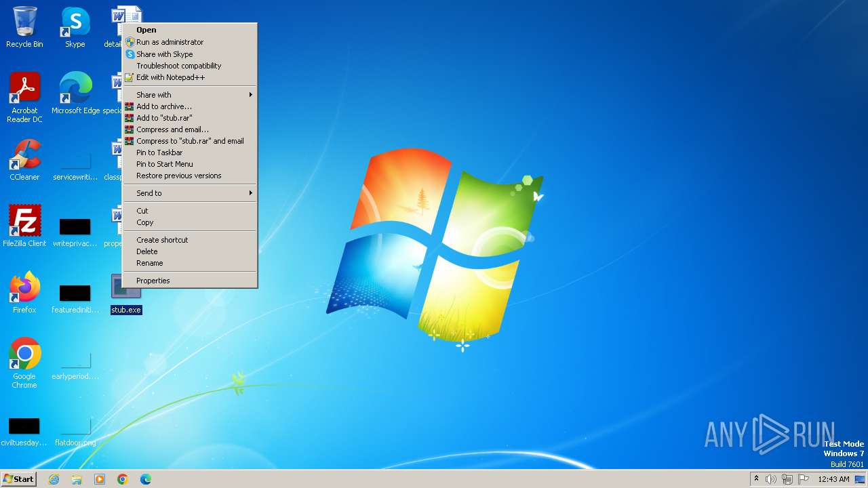The width and height of the screenshot is (868, 488).
Task: Open Properties from context menu
Action: click(x=190, y=281)
